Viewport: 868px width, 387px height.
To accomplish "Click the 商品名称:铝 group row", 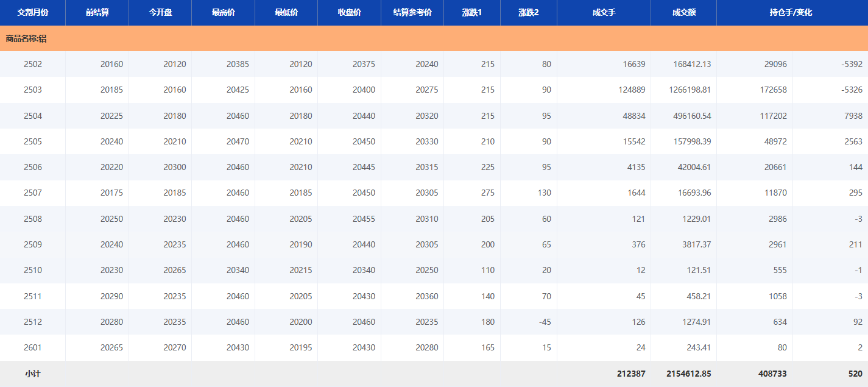I will (26, 38).
